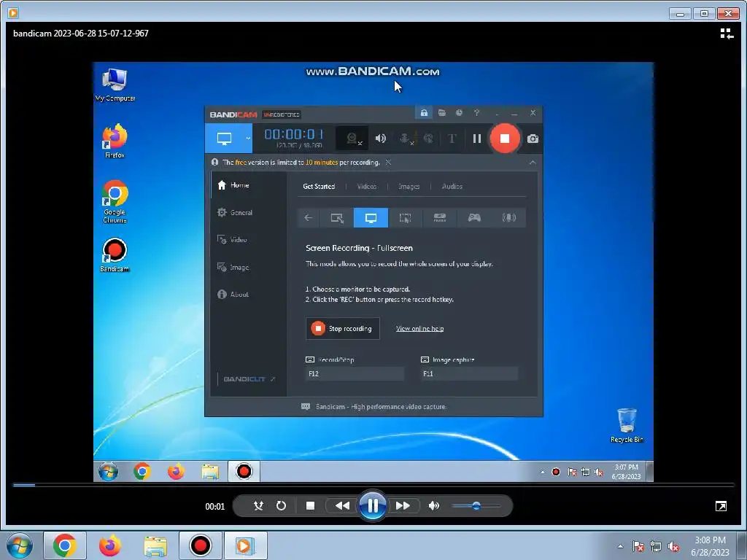Click the My Computer desktop icon in video
The height and width of the screenshot is (560, 747).
(115, 85)
